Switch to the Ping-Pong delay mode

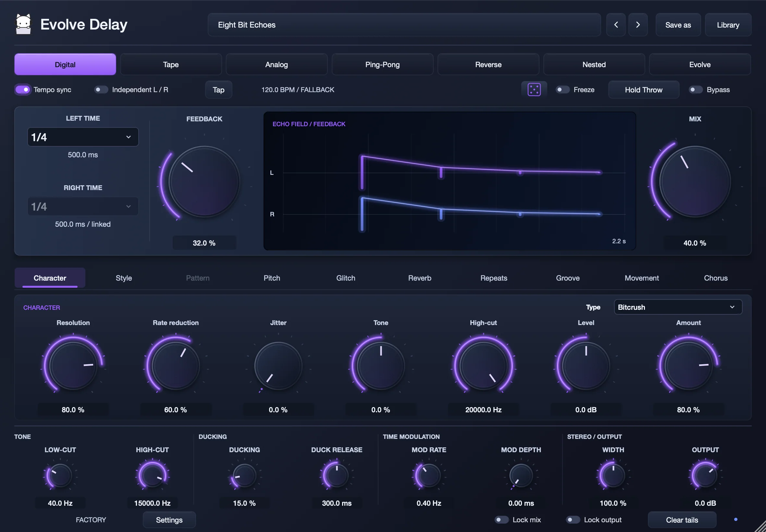click(x=382, y=64)
